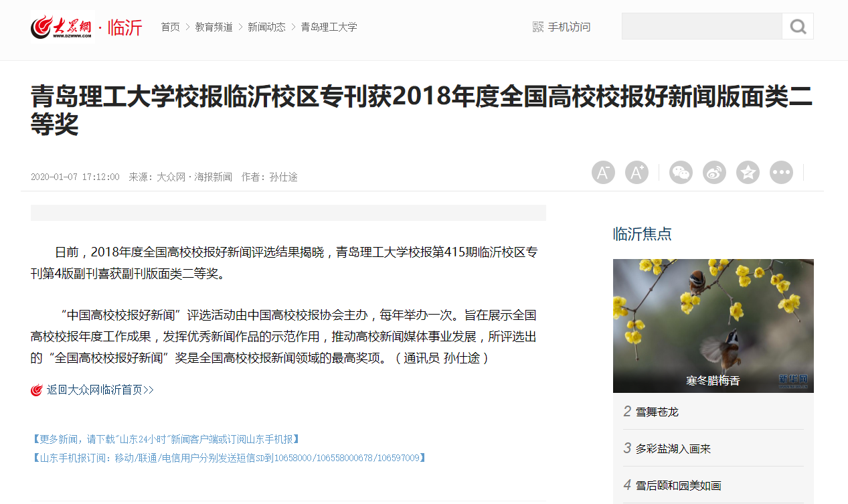Share article via WeChat icon

point(681,173)
